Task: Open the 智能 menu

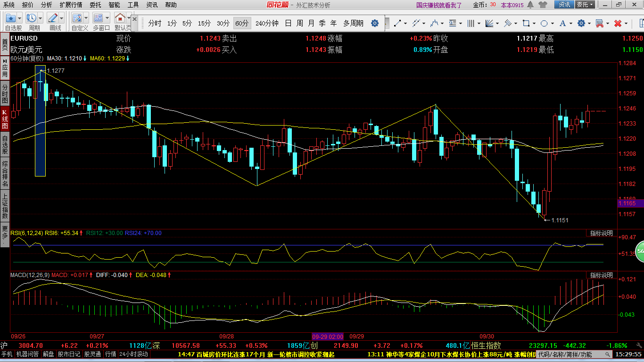Action: (114, 5)
